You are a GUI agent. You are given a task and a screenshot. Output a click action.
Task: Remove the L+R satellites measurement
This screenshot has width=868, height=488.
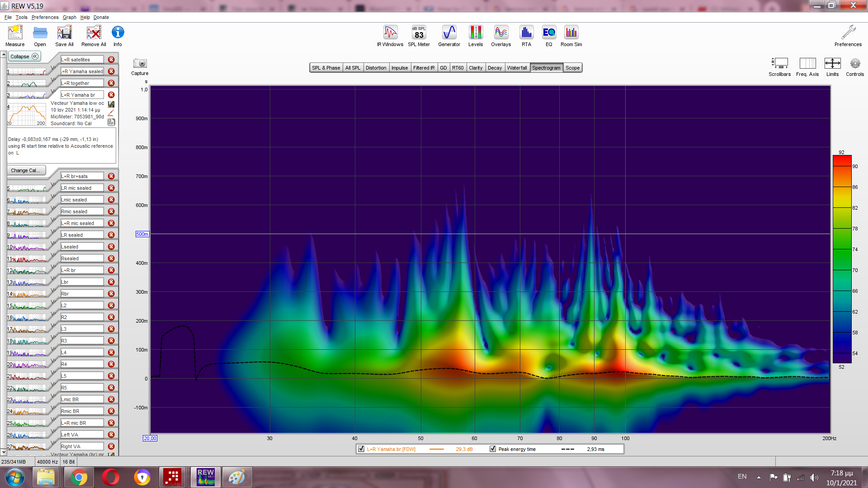[111, 60]
